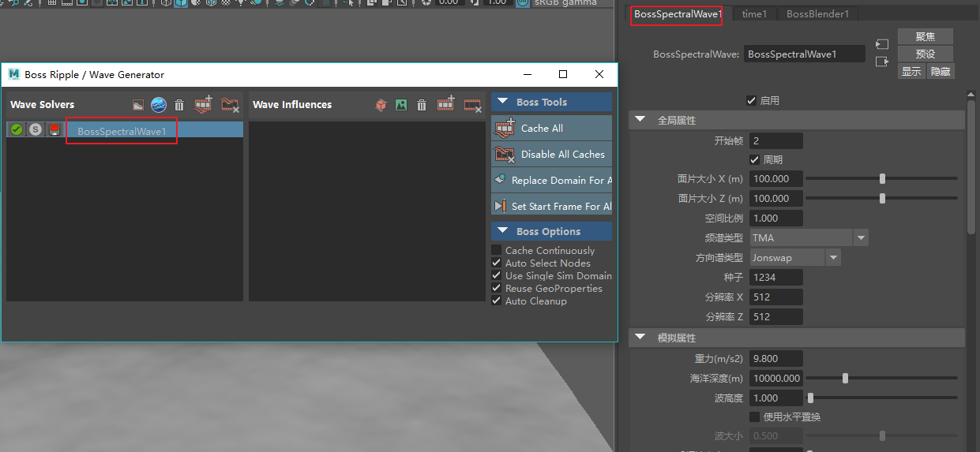Click the Set Start Frame For Al button
The height and width of the screenshot is (452, 980).
coord(551,206)
